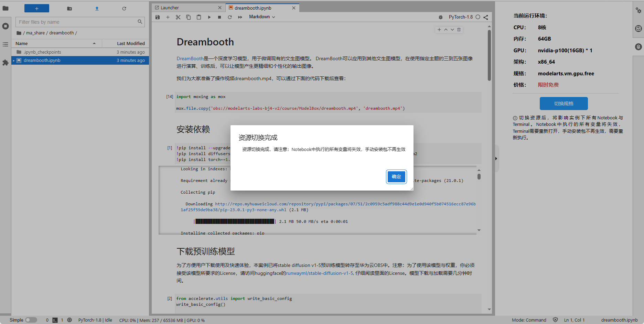Click the terminal count icon in status bar

tap(55, 320)
